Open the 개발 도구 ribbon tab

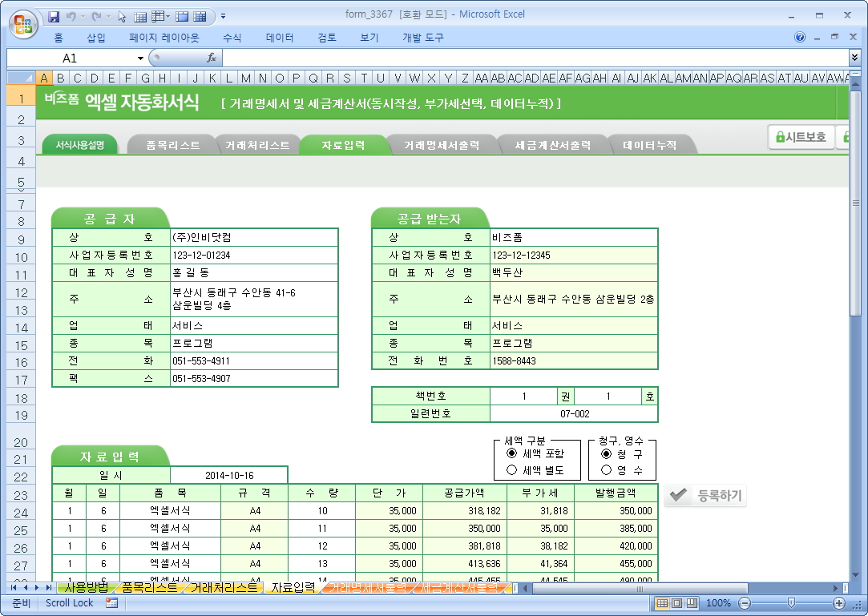click(423, 38)
